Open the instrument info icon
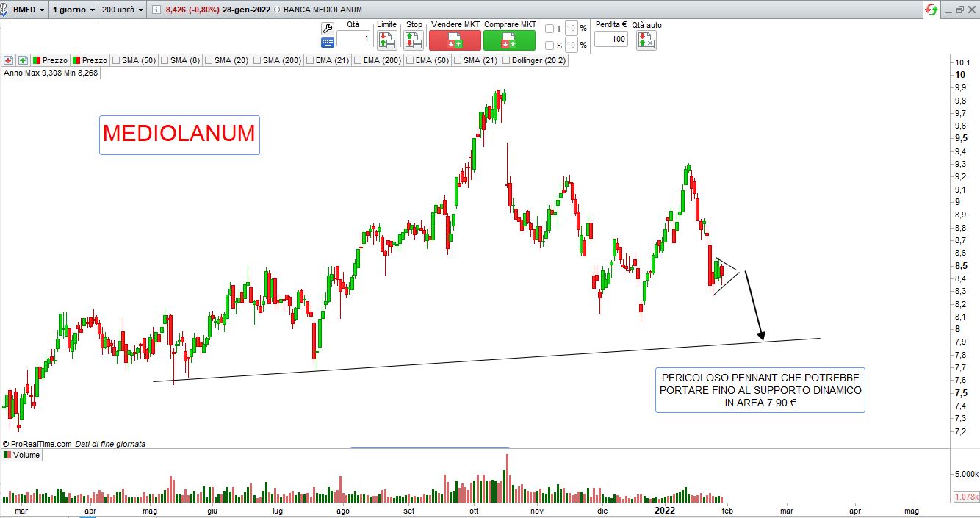The height and width of the screenshot is (518, 980). coord(156,10)
